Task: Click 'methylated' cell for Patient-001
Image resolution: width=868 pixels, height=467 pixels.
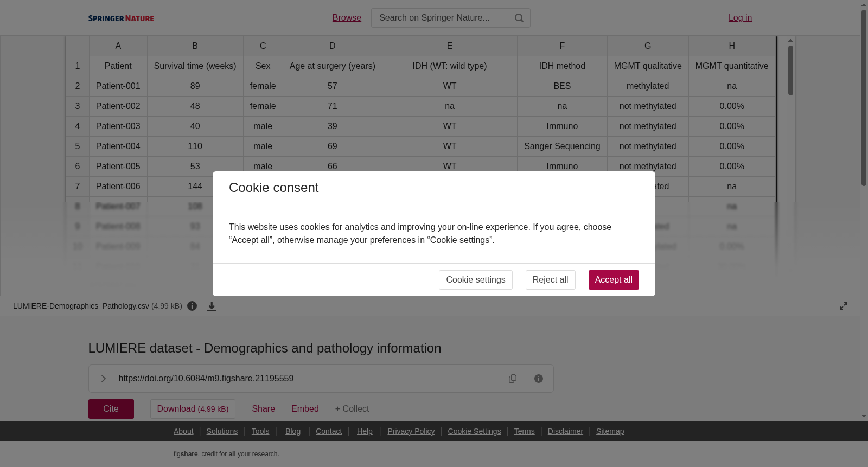Action: pos(648,86)
